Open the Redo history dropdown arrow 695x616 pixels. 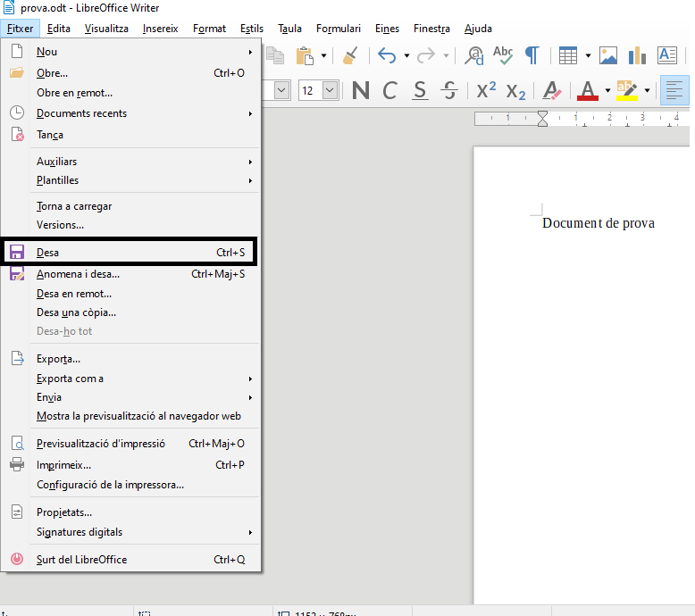pos(446,56)
